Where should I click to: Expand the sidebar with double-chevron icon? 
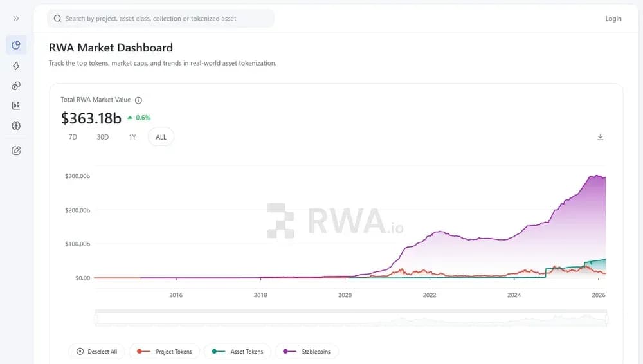point(16,19)
